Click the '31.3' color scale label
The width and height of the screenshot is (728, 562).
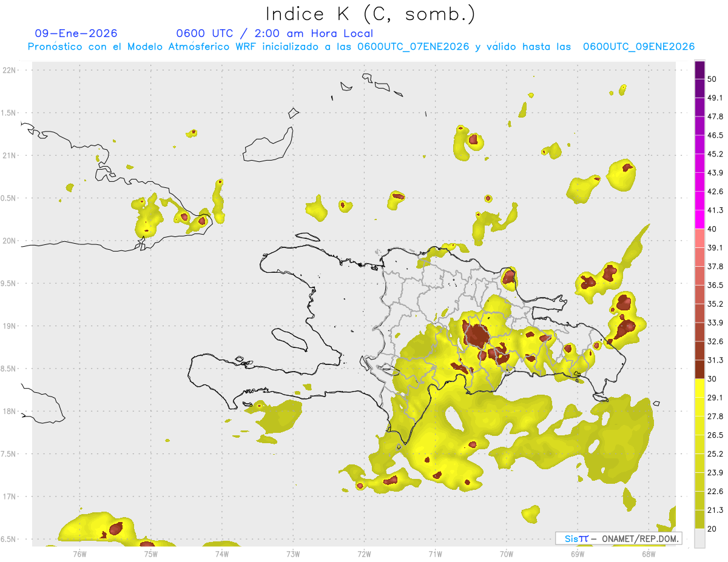click(715, 360)
